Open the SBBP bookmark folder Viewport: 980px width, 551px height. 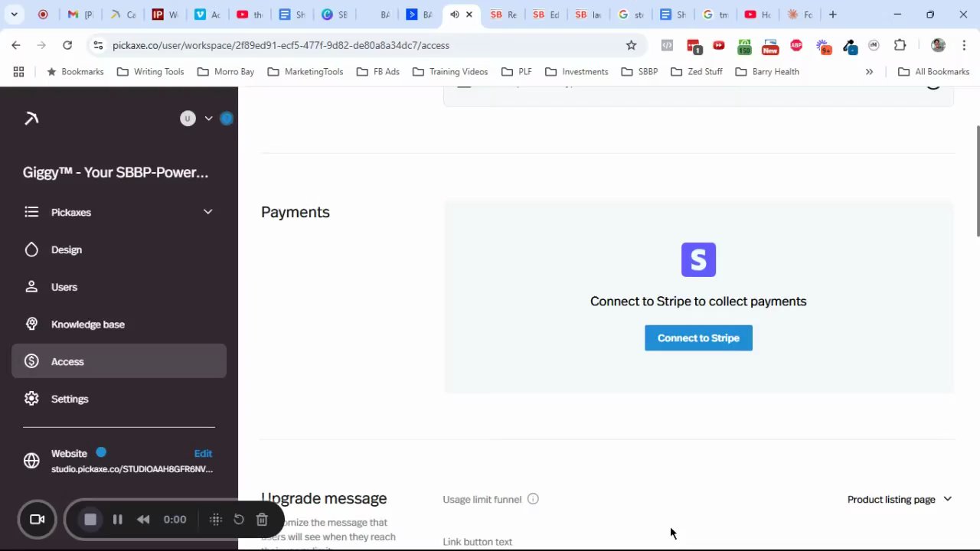639,71
